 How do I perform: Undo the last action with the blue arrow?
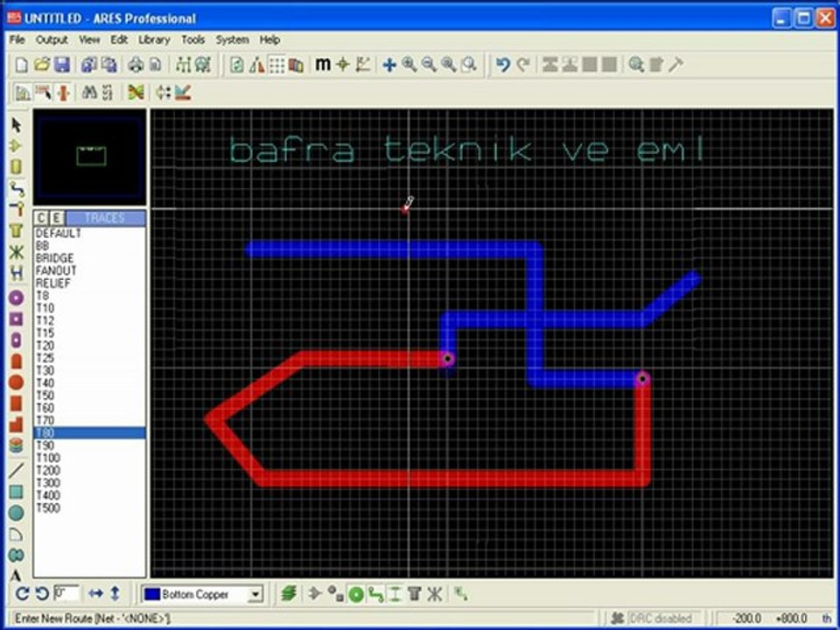point(502,65)
